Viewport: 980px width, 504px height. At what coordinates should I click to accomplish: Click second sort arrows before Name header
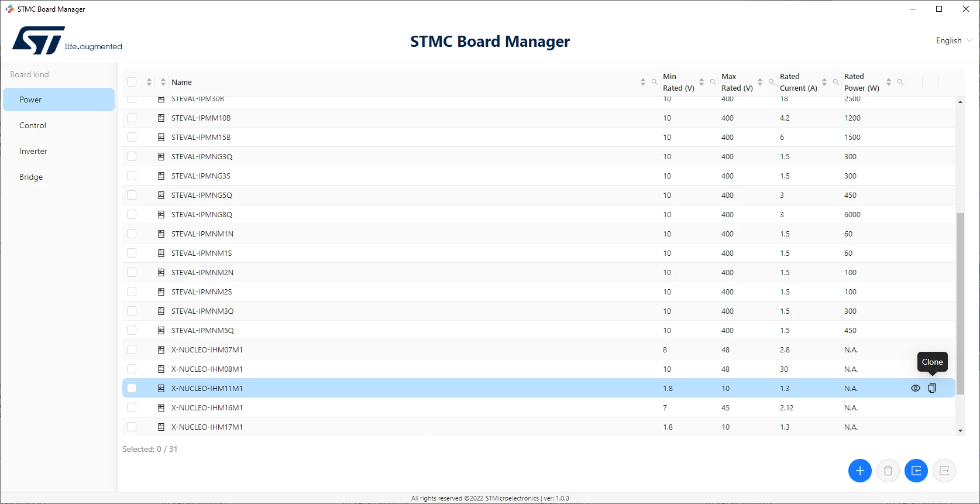coord(163,82)
